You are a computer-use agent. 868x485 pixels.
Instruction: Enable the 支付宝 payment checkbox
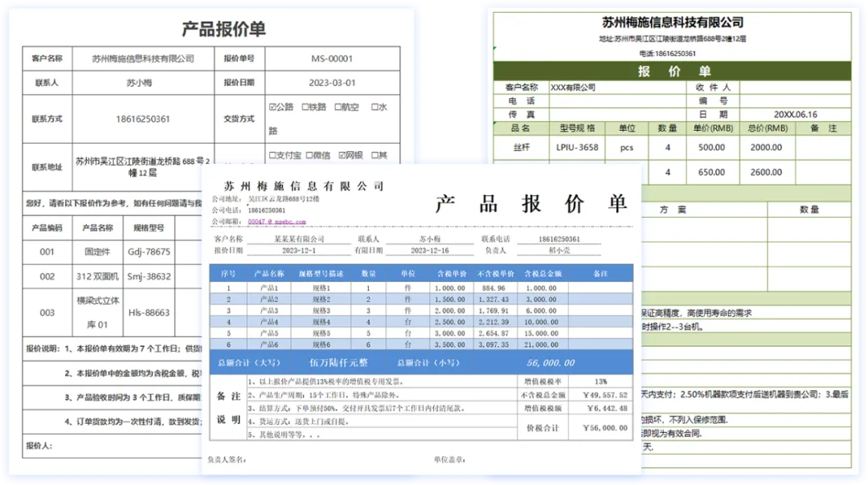(272, 156)
